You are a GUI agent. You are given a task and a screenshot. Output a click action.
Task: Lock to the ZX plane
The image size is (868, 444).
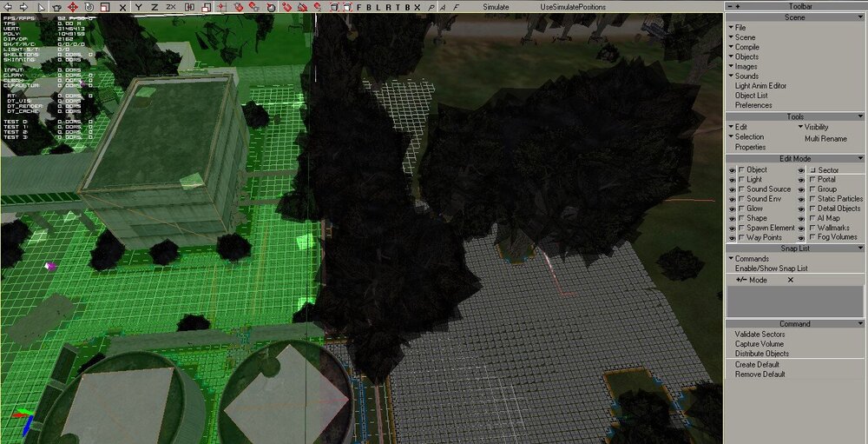[171, 7]
